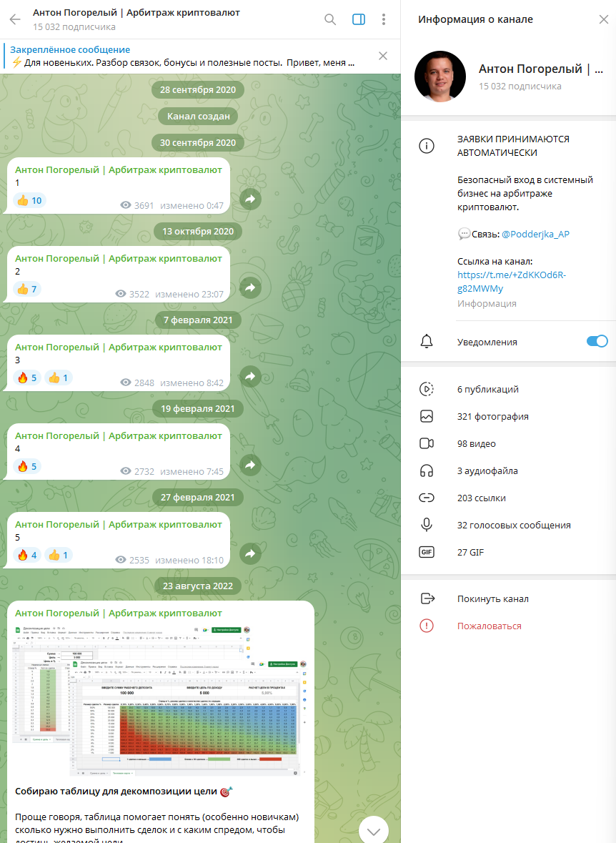Open the 3 аудиофайла section

tap(488, 470)
